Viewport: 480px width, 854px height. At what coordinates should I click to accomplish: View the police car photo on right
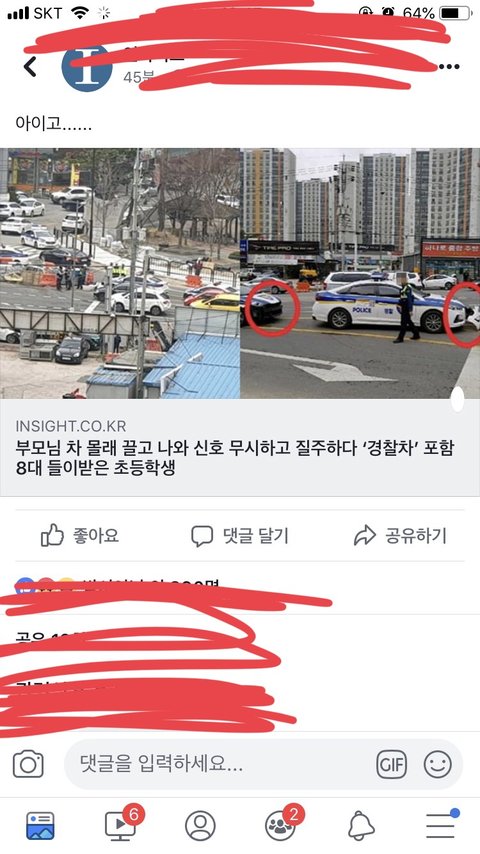360,273
